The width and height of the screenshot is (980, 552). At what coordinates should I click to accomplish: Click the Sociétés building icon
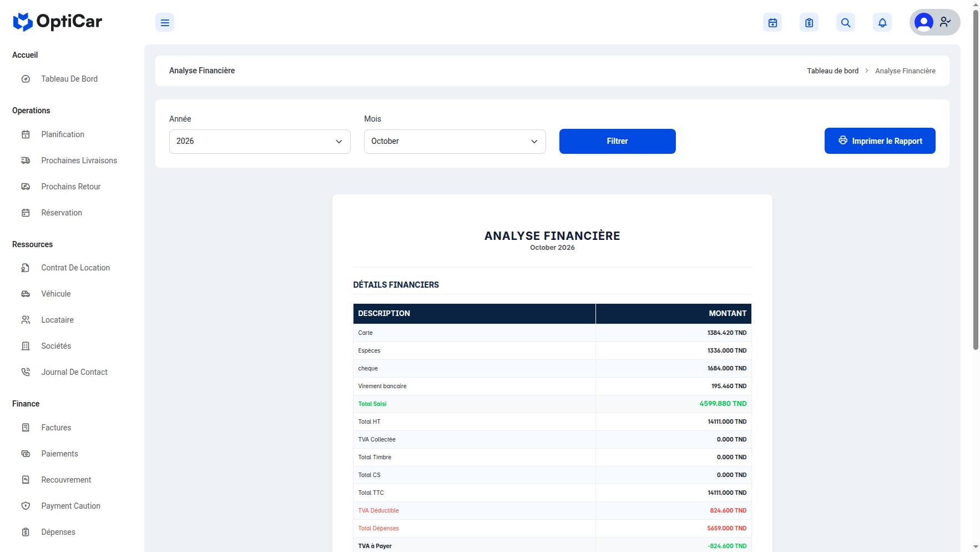(x=26, y=346)
